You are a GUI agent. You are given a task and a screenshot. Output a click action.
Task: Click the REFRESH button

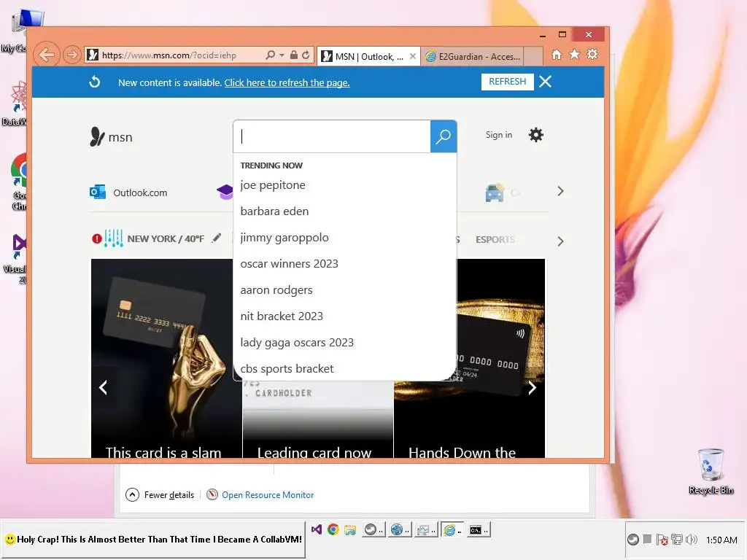click(x=508, y=82)
